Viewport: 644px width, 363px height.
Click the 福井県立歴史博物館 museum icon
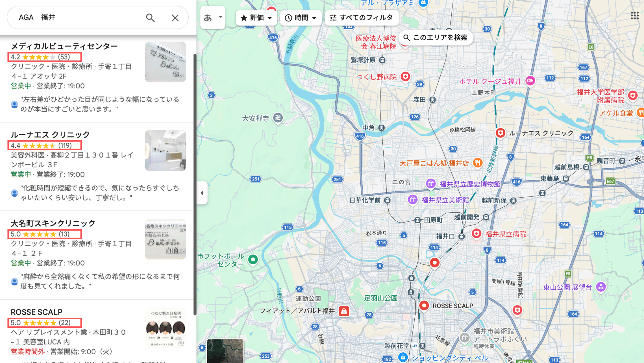click(x=430, y=184)
